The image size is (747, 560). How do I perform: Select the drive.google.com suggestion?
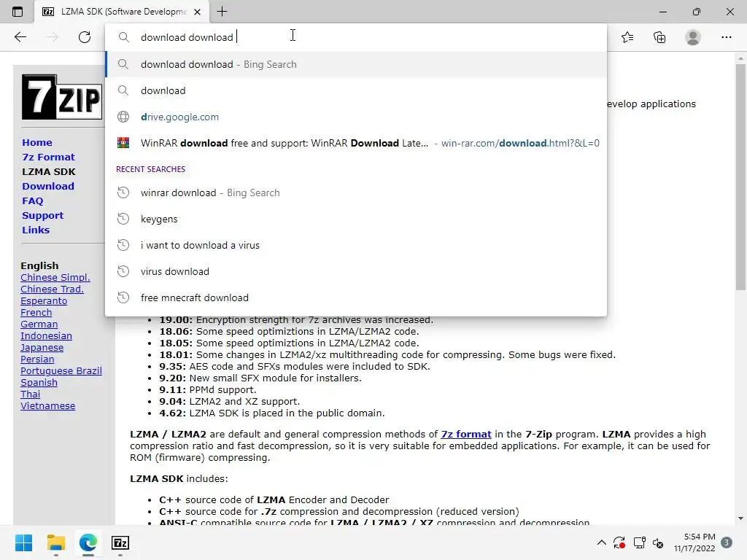click(x=356, y=117)
